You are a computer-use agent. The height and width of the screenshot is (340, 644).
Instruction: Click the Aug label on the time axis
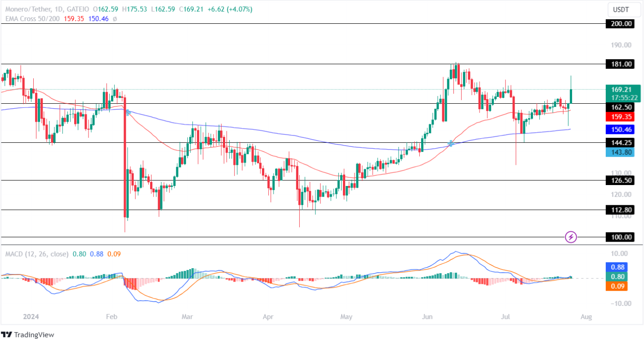pyautogui.click(x=586, y=317)
